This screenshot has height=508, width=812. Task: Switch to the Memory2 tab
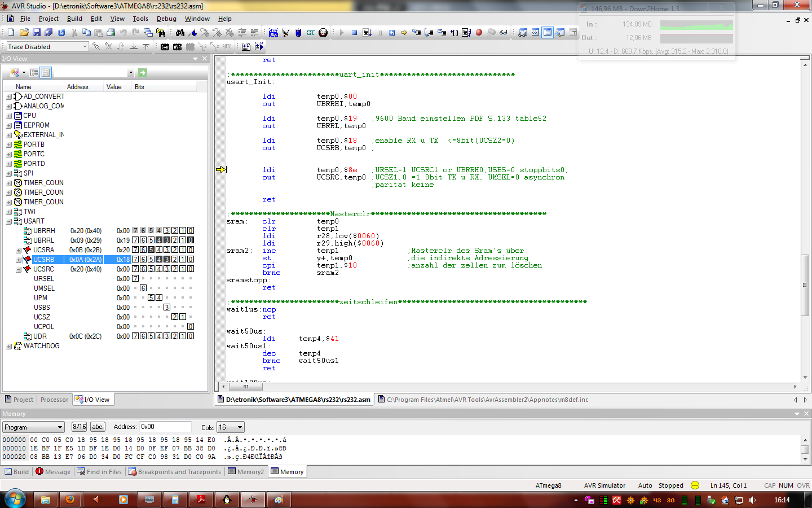[246, 472]
